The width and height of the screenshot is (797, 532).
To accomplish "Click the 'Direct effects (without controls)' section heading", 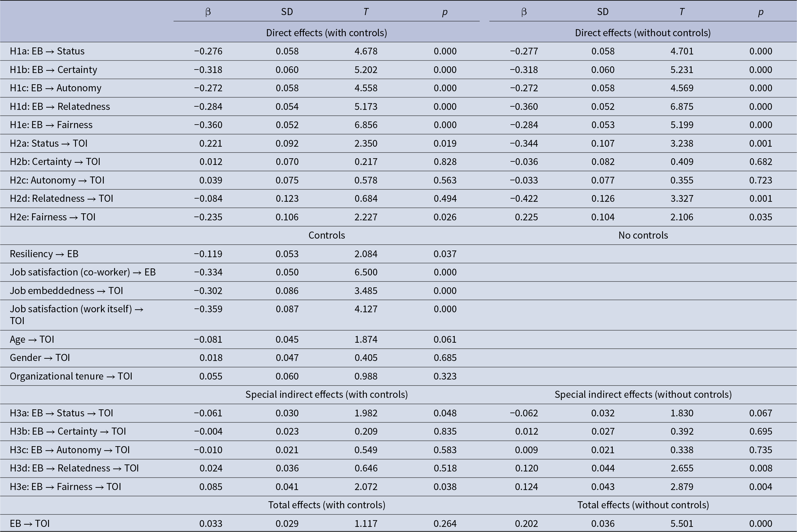I will pos(643,33).
